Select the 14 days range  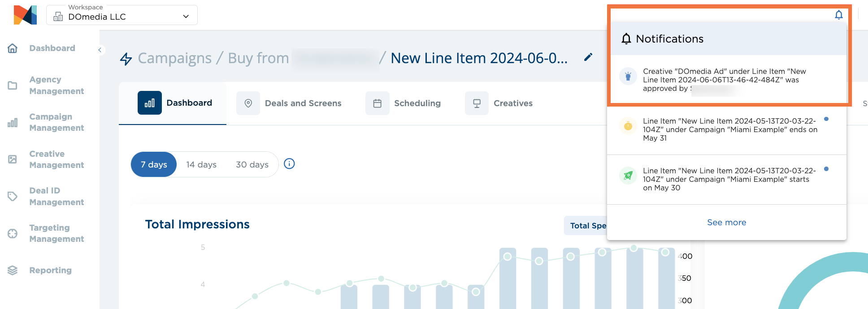click(201, 164)
